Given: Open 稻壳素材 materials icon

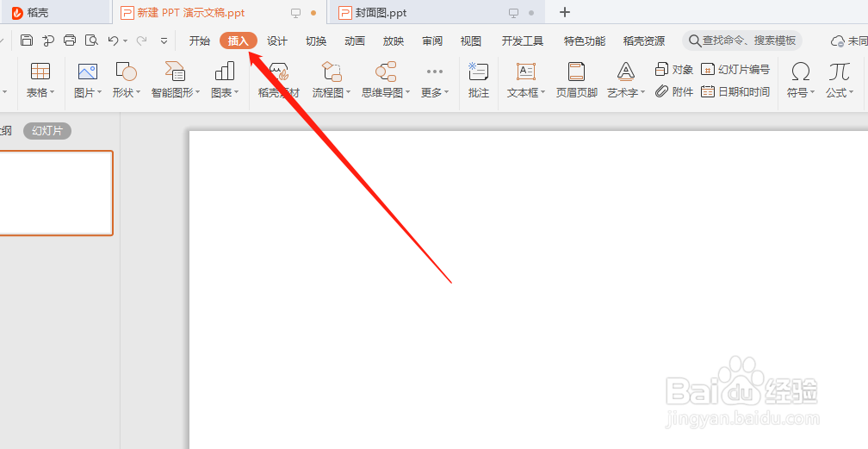Looking at the screenshot, I should click(x=279, y=72).
